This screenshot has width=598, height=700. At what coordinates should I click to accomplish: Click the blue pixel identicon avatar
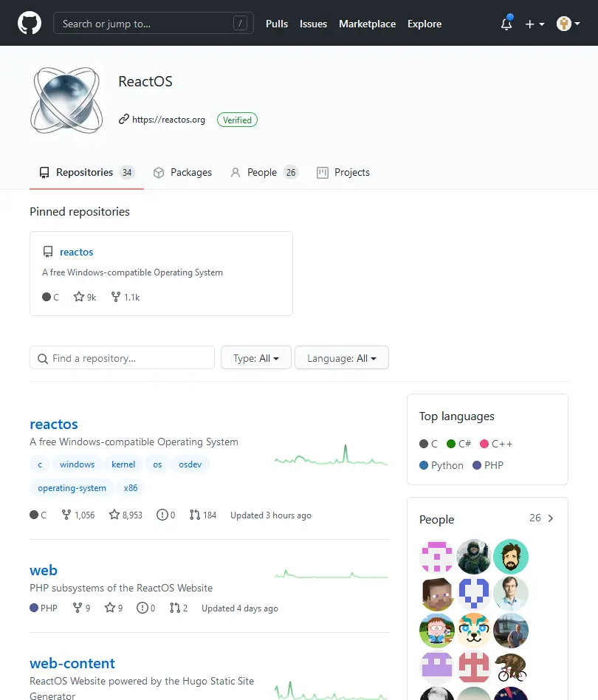474,594
